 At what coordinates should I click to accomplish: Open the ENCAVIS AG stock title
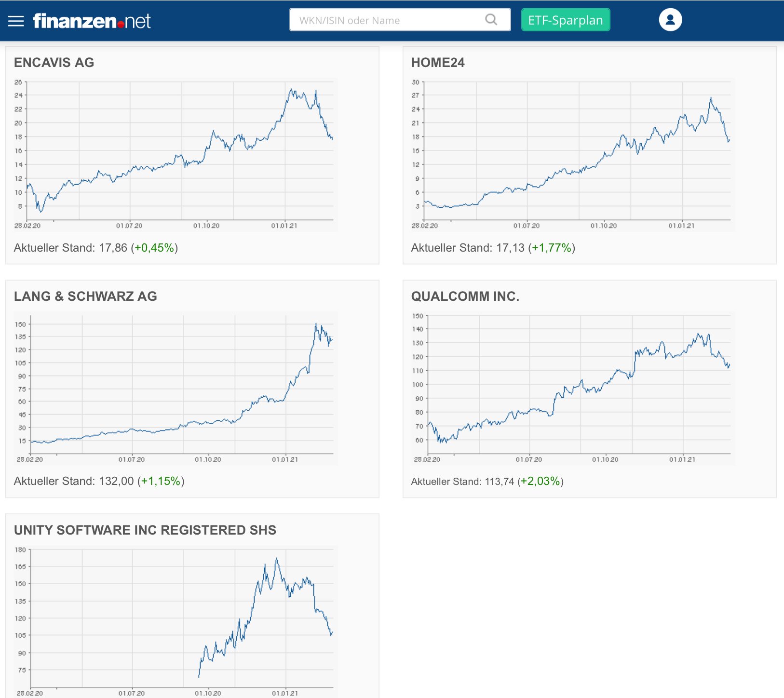[54, 63]
